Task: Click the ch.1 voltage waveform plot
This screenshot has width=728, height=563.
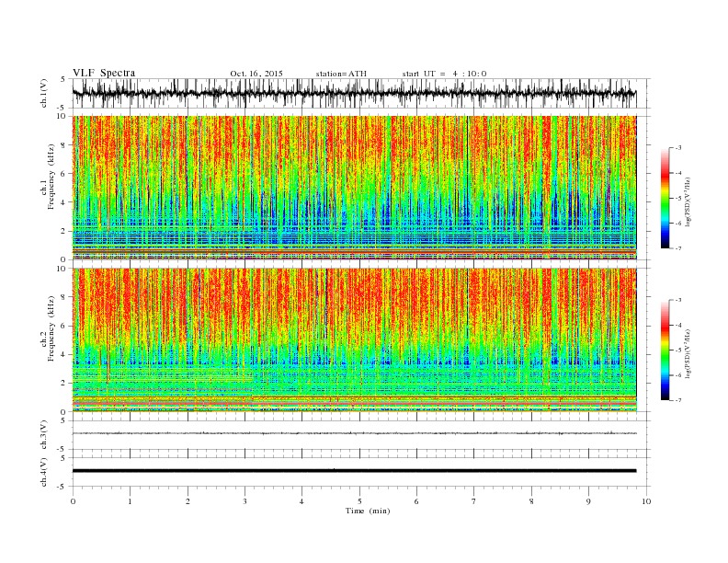Action: (354, 93)
